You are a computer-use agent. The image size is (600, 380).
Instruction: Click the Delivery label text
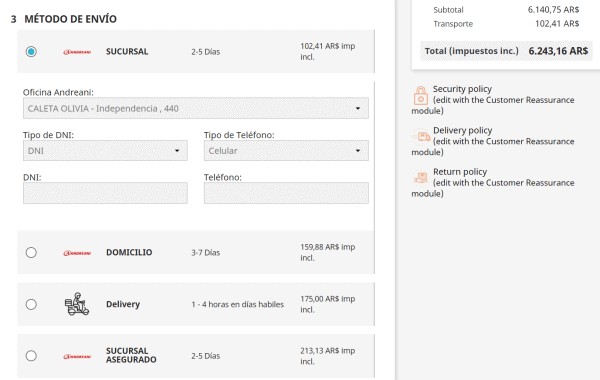[123, 304]
